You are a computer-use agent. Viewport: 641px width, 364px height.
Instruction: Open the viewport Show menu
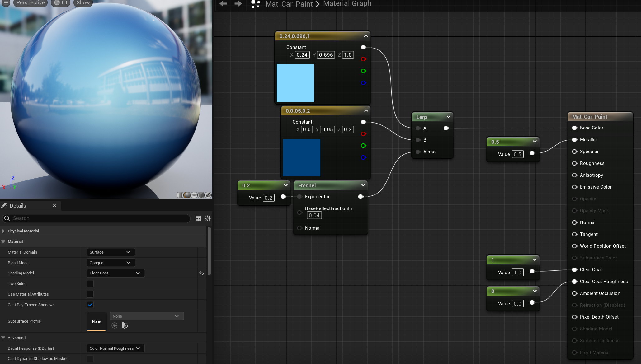coord(83,3)
